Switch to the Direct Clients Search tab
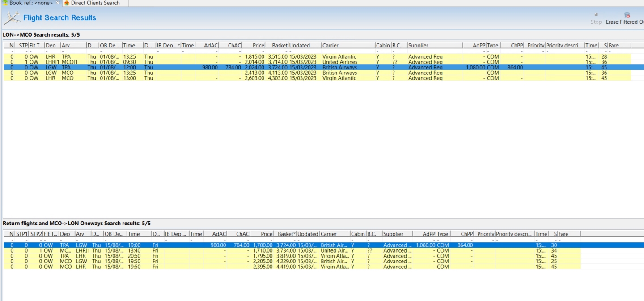This screenshot has height=301, width=644. (x=95, y=3)
